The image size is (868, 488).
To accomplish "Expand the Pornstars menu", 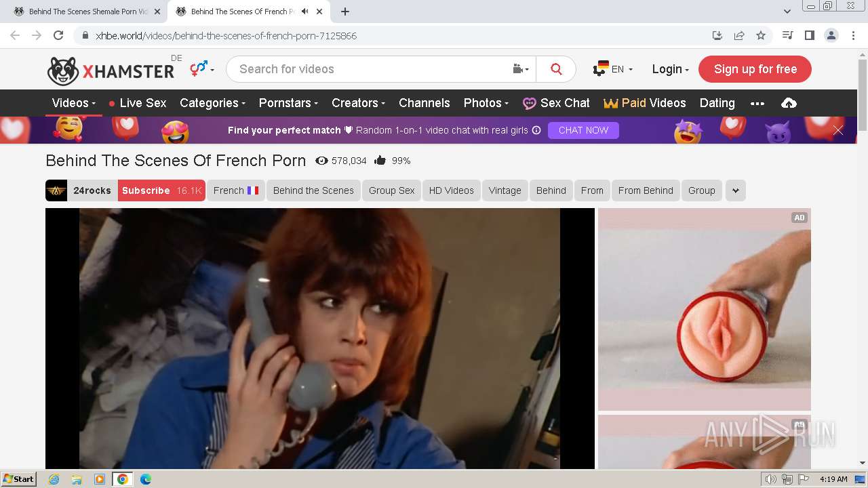I will pos(288,103).
